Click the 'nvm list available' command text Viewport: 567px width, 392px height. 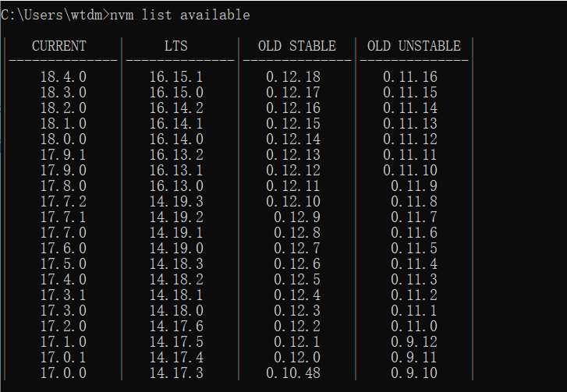click(x=179, y=15)
